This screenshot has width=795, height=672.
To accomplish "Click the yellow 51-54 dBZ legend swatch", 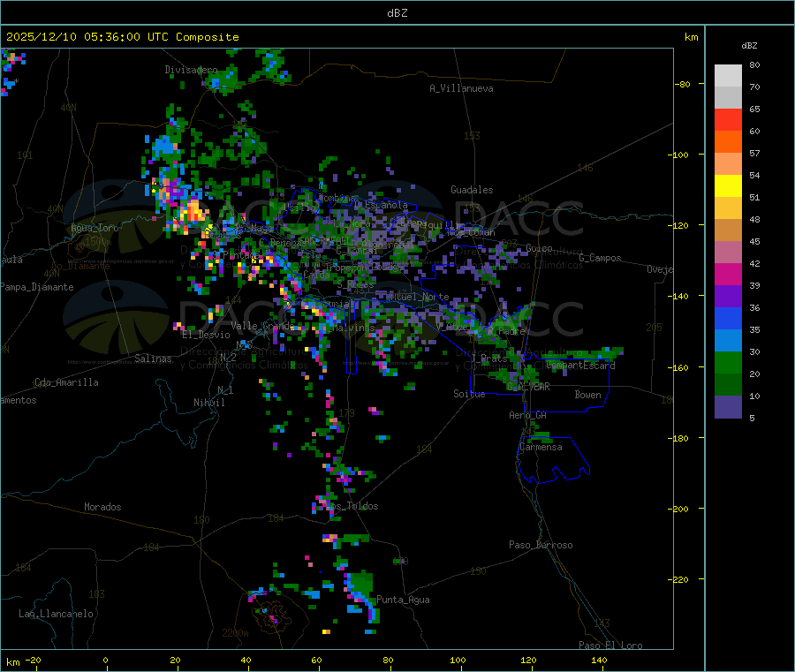I will 728,186.
